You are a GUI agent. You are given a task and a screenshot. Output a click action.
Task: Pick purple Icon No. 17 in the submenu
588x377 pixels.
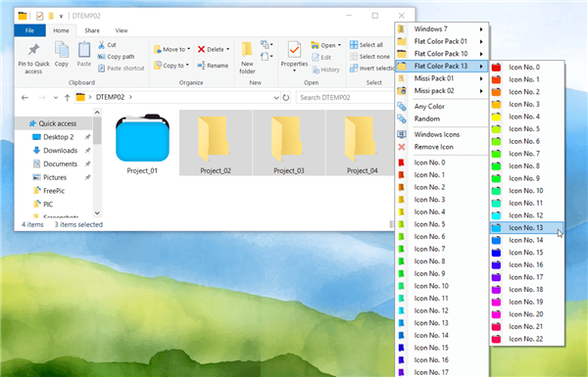click(527, 277)
